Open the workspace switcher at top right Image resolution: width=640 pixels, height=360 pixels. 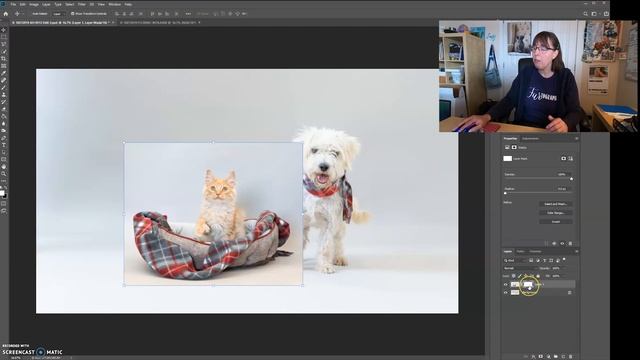595,13
